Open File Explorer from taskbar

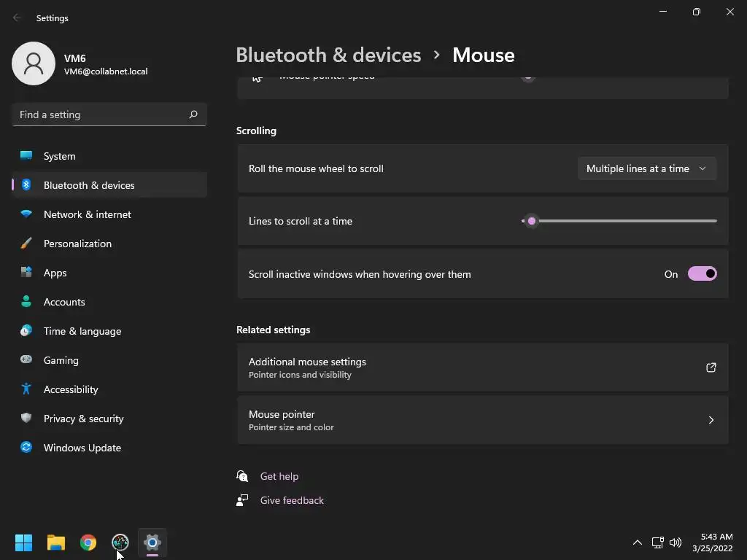(x=56, y=542)
